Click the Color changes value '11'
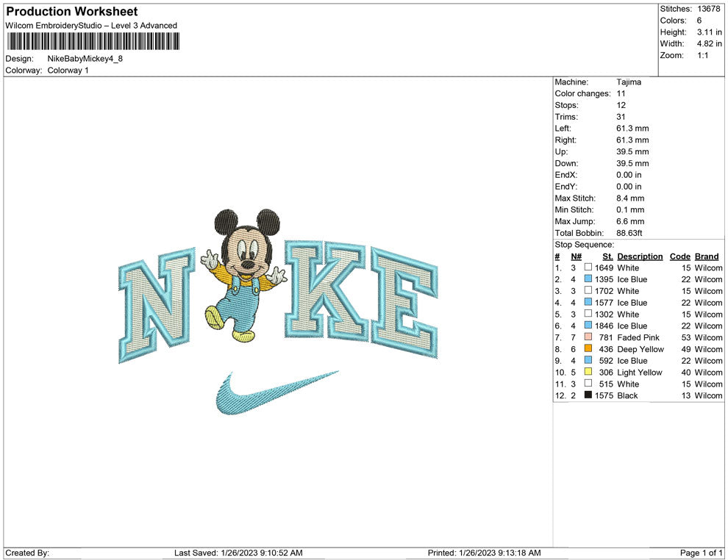Image resolution: width=728 pixels, height=560 pixels. pyautogui.click(x=621, y=93)
